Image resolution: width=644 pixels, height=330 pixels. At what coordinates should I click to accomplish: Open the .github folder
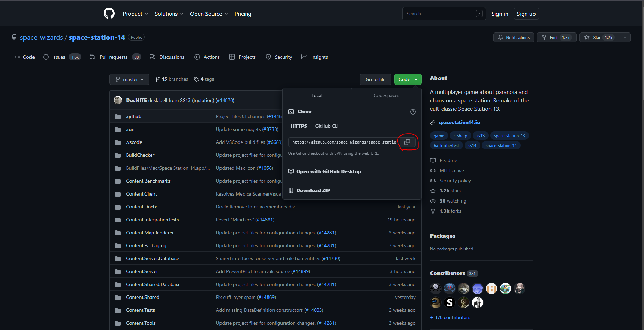click(x=134, y=116)
